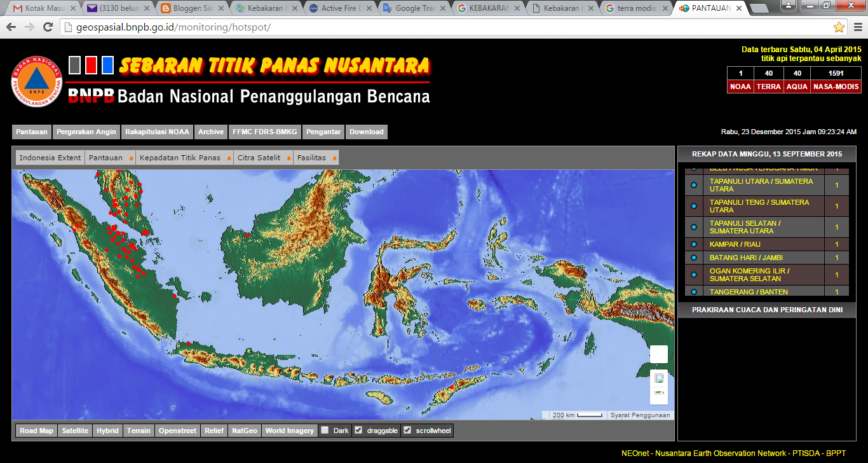The width and height of the screenshot is (868, 463).
Task: Open a new browser tab
Action: 758,9
